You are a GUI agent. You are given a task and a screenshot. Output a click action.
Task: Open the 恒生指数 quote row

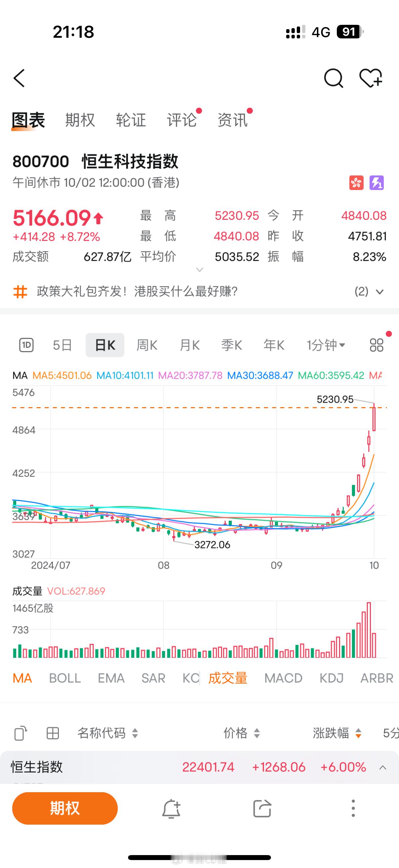[199, 767]
